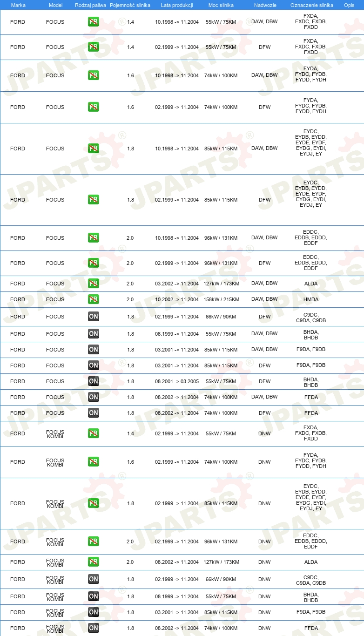This screenshot has height=636, width=364.
Task: Click the Pojemność silnika column header
Action: tap(130, 5)
